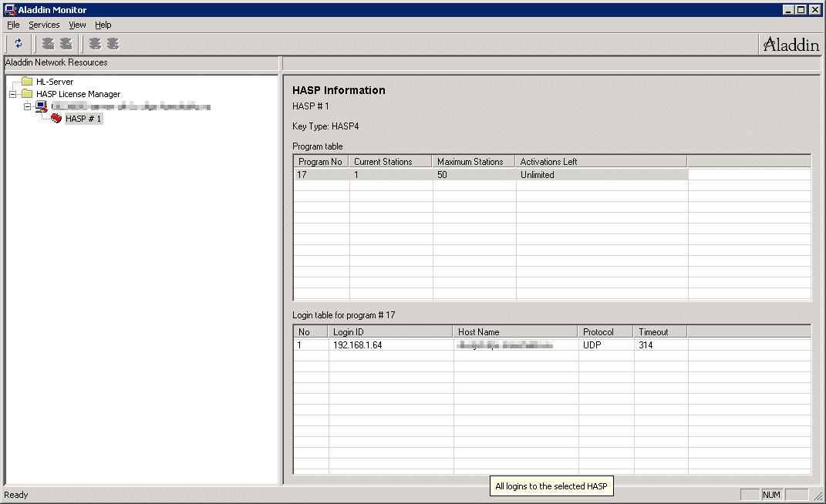This screenshot has width=826, height=504.
Task: Open the Services menu
Action: pyautogui.click(x=44, y=25)
